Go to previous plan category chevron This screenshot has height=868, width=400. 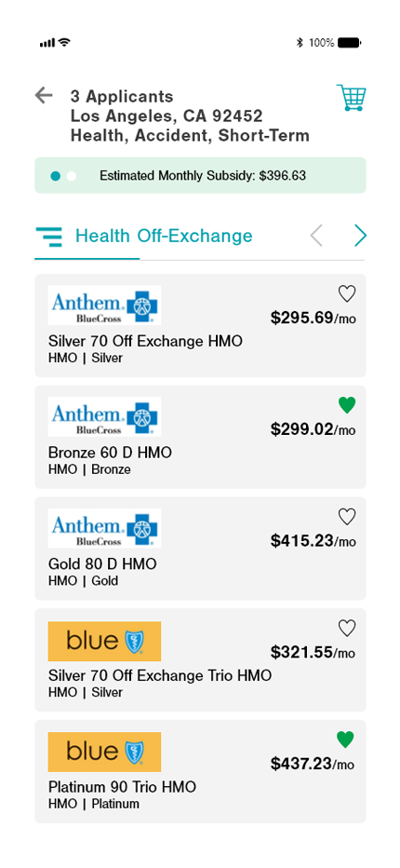click(x=316, y=236)
